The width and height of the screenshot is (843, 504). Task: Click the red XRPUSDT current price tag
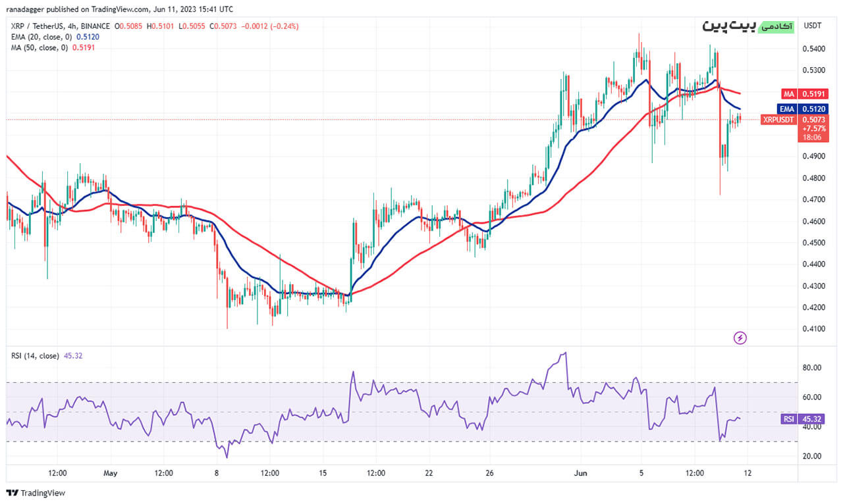coord(799,120)
